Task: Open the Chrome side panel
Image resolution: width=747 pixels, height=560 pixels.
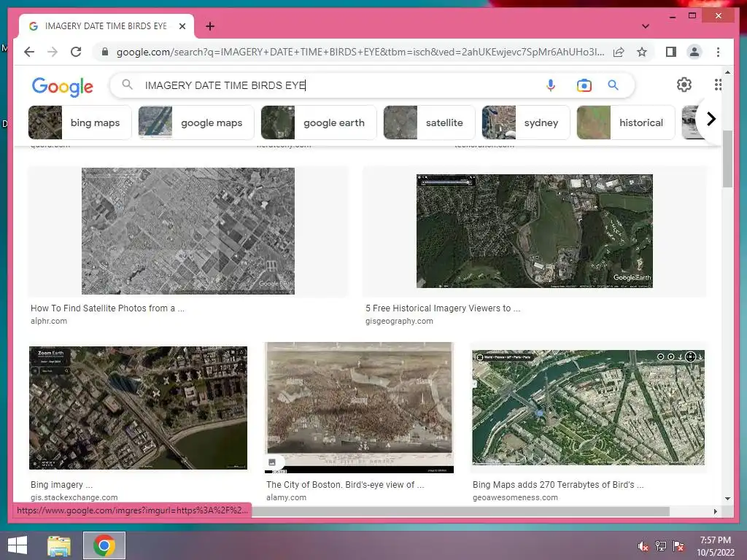Action: pos(671,52)
